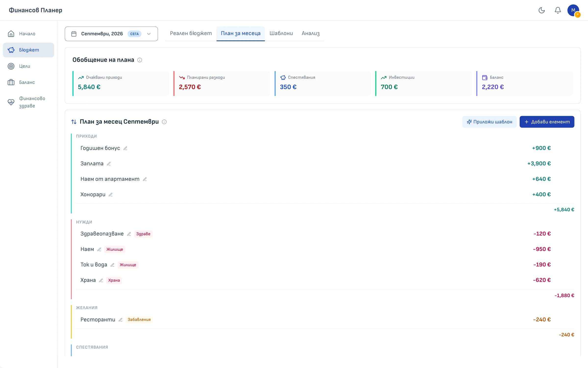Click Финансов Планер logo title
This screenshot has width=588, height=368.
pos(36,10)
